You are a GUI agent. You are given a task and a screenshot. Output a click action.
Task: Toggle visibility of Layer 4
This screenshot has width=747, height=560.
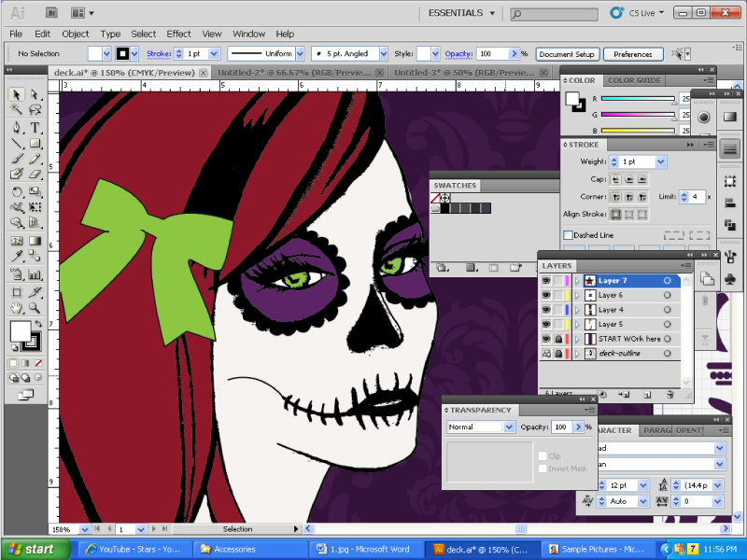click(546, 310)
